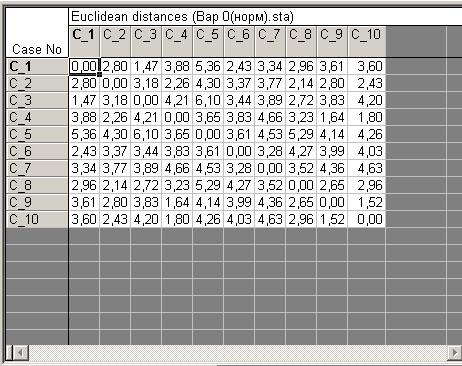Click the scroll left arrow button
462x366 pixels.
[21, 353]
